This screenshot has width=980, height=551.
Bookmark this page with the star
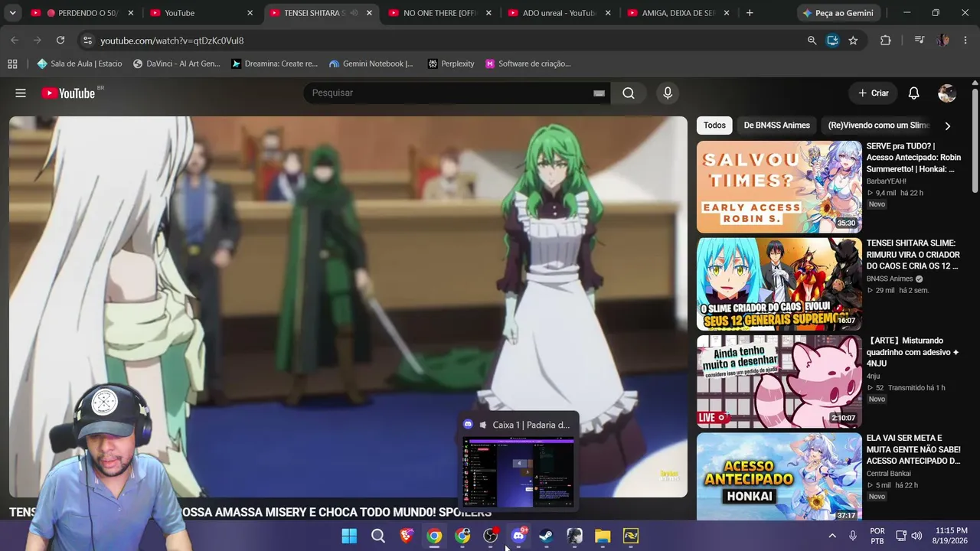853,40
